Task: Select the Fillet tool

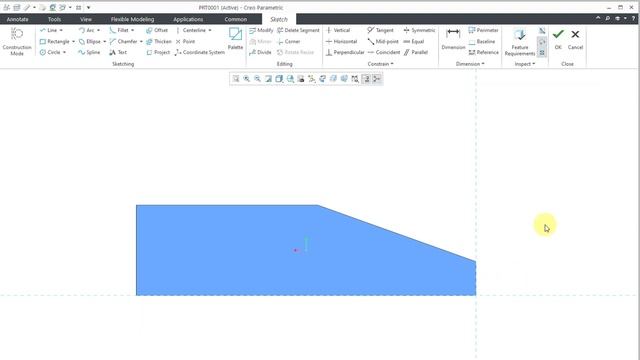Action: click(x=119, y=30)
